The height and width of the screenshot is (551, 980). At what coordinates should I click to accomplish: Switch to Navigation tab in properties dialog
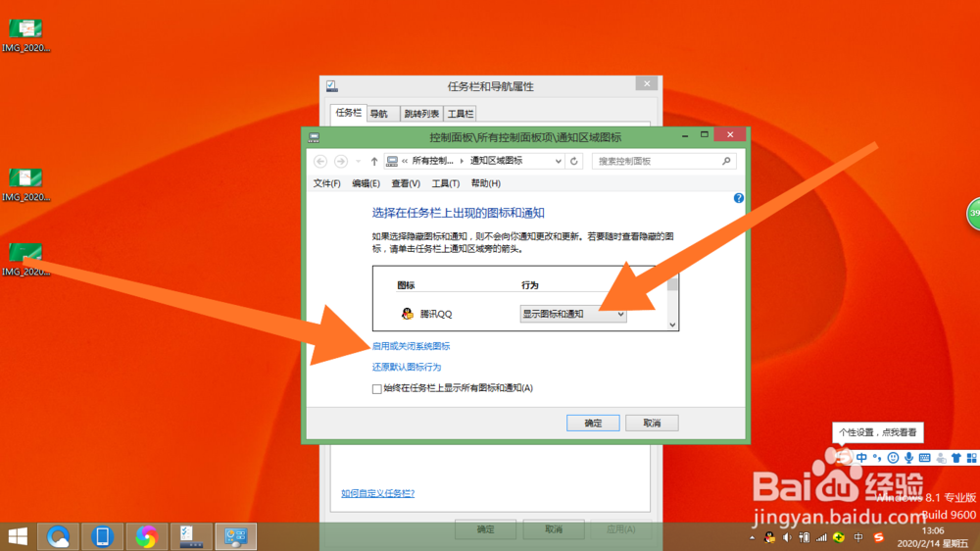coord(379,113)
